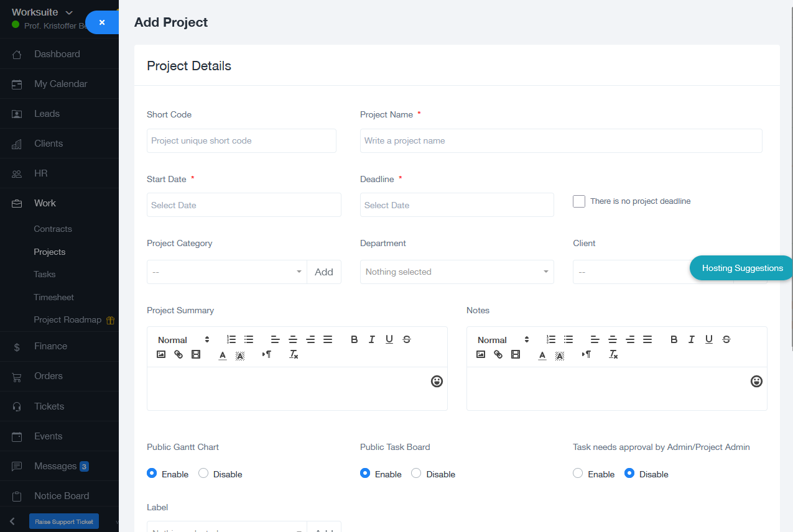Screen dimensions: 793x532
Task: Apply strikethrough in Notes editor
Action: tap(726, 339)
